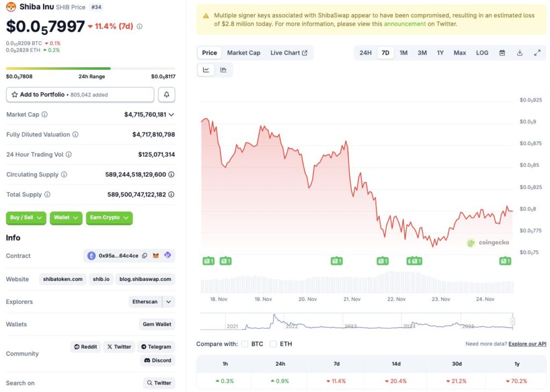Viewport: 550px width, 392px height.
Task: Switch to candlestick chart view
Action: click(x=222, y=69)
